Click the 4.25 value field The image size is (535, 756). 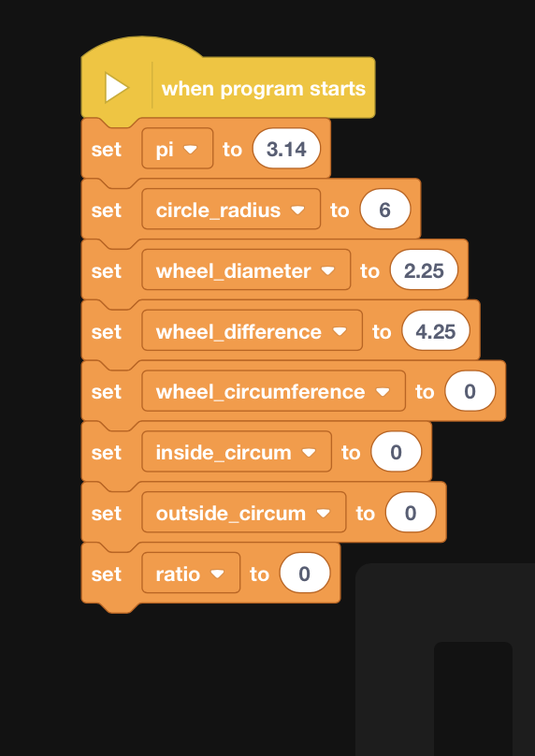436,331
